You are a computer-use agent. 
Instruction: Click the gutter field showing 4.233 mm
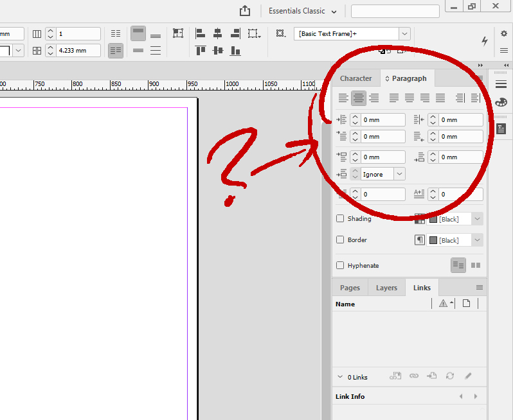pyautogui.click(x=78, y=51)
